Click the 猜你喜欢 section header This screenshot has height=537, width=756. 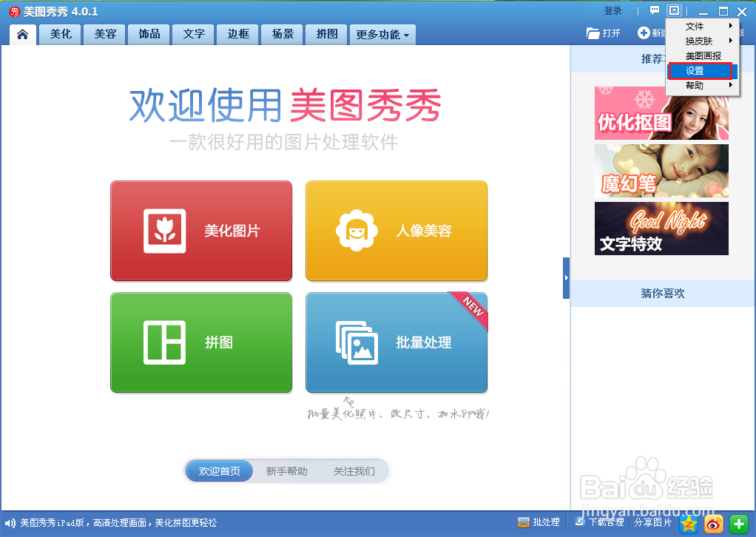(663, 293)
